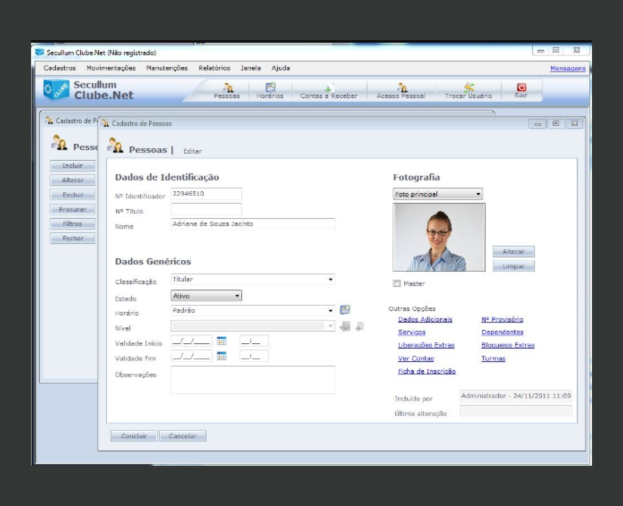Click the Validade Fim date field

click(x=192, y=356)
